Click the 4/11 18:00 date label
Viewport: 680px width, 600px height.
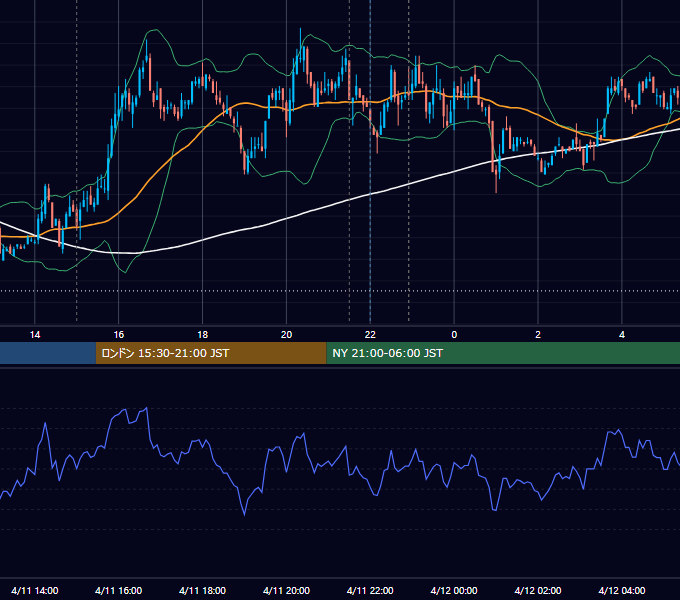click(203, 590)
